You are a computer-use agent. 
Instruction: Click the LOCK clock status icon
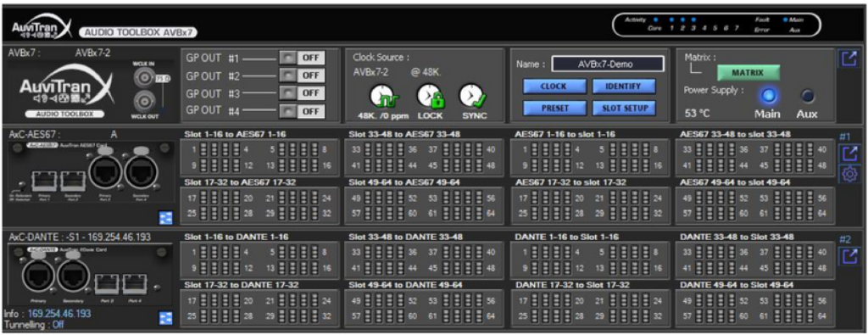point(431,97)
